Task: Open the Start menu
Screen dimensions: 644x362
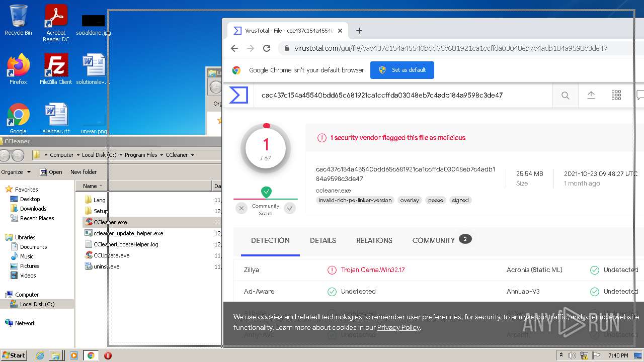Action: click(14, 355)
